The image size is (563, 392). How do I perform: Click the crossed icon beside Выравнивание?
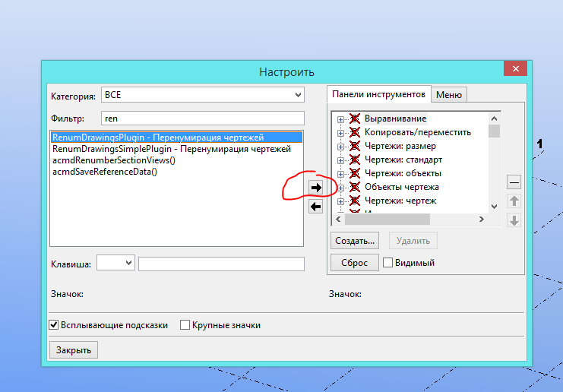click(x=355, y=119)
